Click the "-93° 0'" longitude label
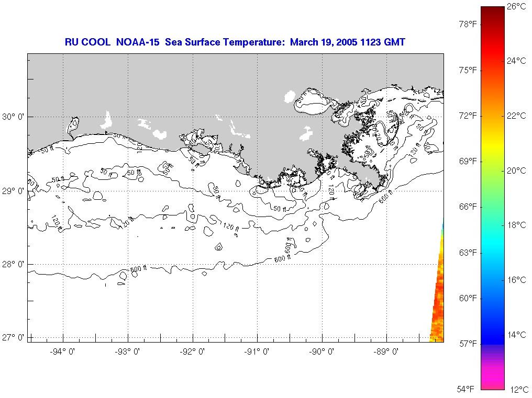The image size is (532, 398). [127, 351]
